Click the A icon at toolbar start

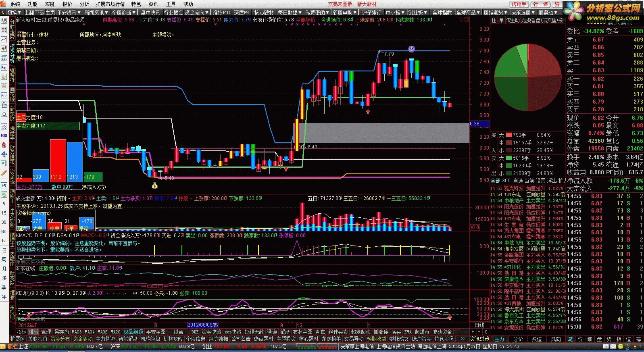click(x=3, y=12)
